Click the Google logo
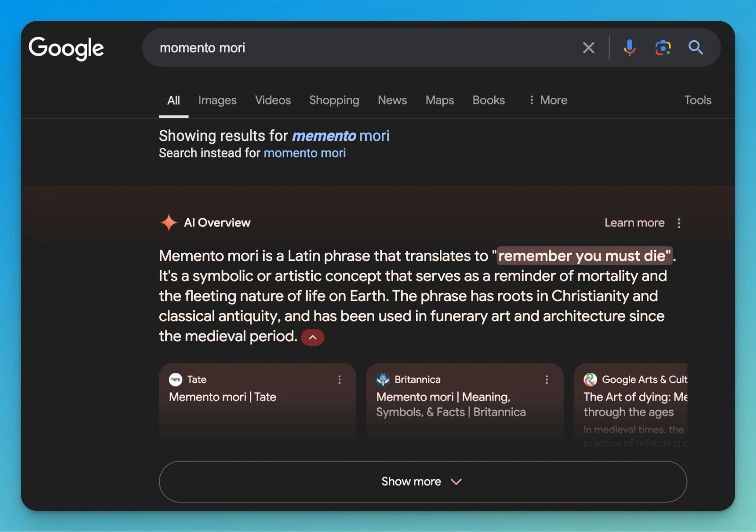 point(66,48)
